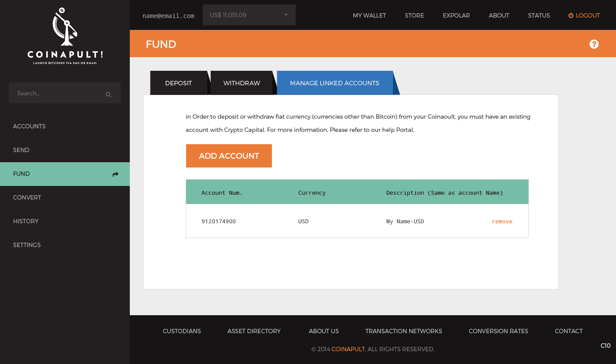Open help via the question mark icon
The image size is (616, 364).
click(x=594, y=44)
